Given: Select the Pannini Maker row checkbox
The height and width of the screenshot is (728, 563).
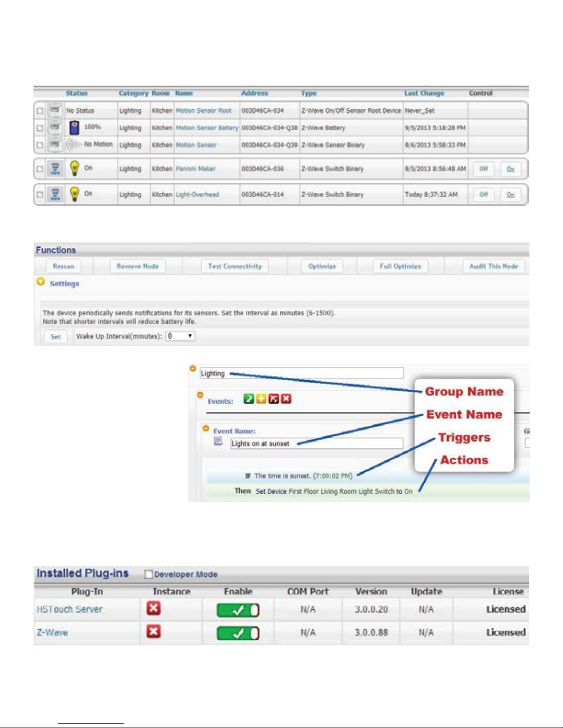Looking at the screenshot, I should coord(40,169).
